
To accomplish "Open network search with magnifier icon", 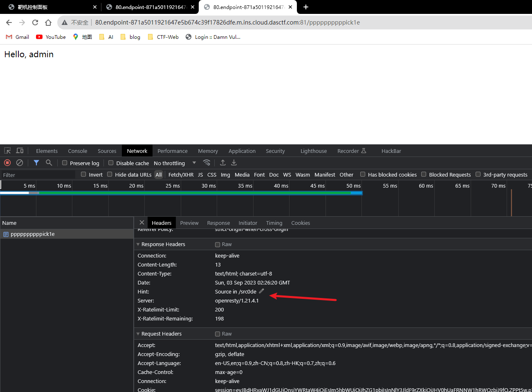I will (x=49, y=163).
